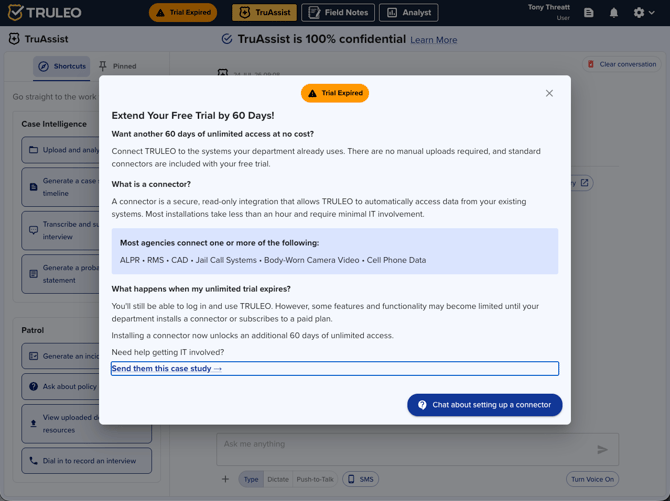The width and height of the screenshot is (670, 501).
Task: Open the Pinned tab
Action: [x=118, y=66]
